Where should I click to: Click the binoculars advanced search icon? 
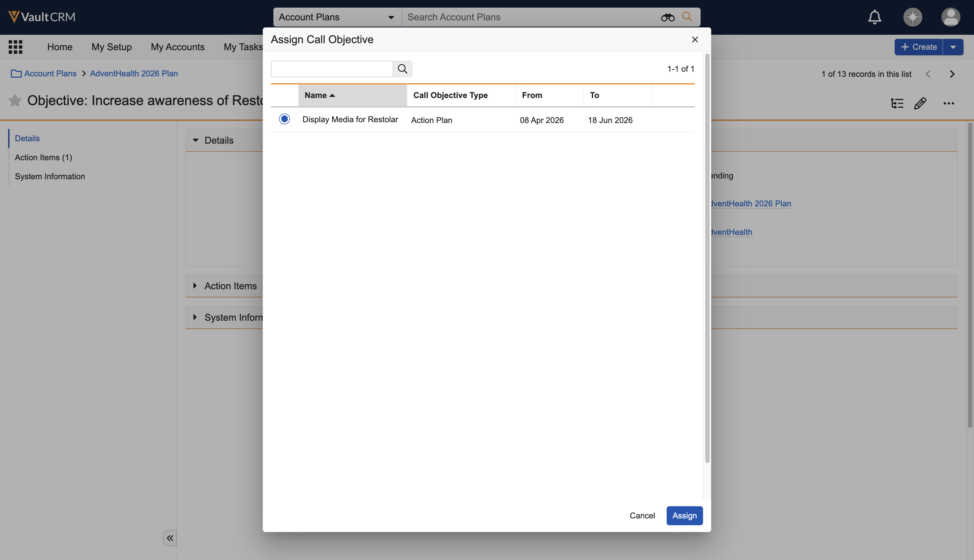coord(668,17)
